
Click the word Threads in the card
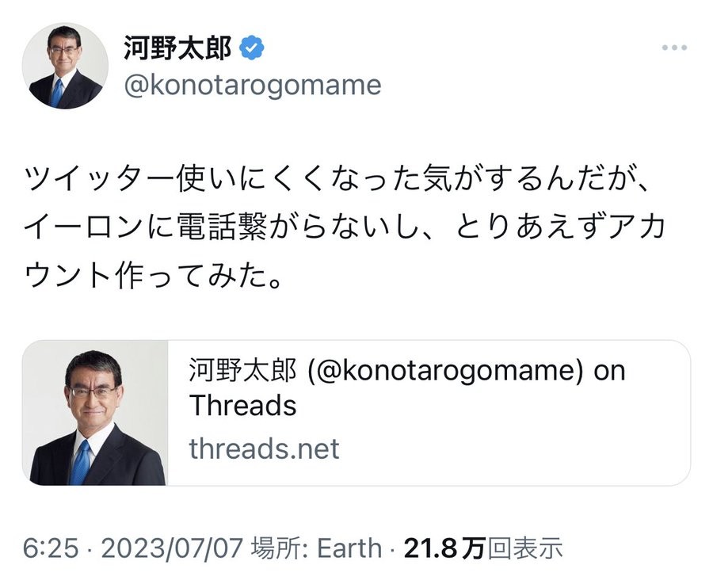(242, 406)
